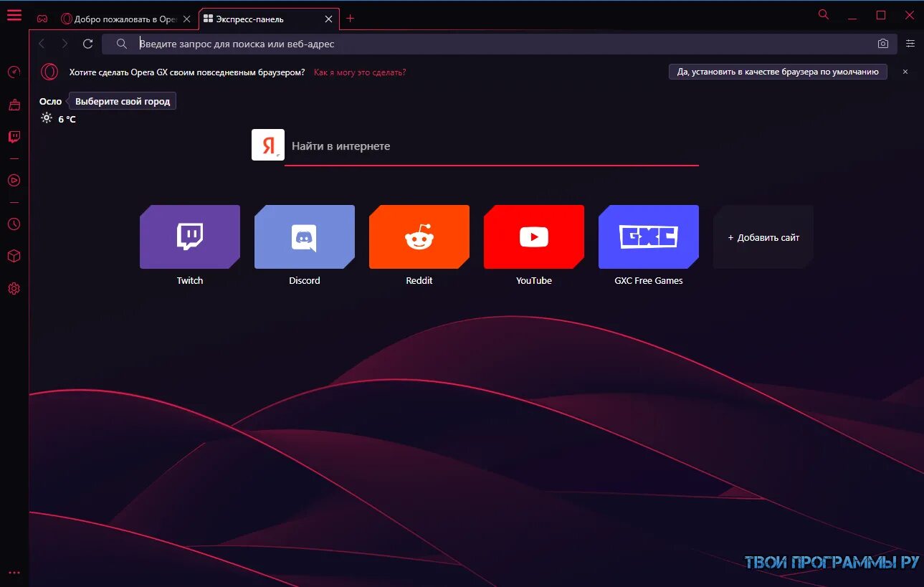Click the 6 °C temperature reading
Screen dimensions: 924x587
click(67, 119)
